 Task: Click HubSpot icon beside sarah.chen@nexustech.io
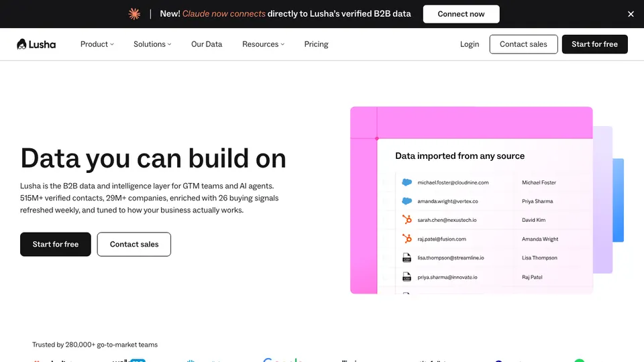pos(407,220)
